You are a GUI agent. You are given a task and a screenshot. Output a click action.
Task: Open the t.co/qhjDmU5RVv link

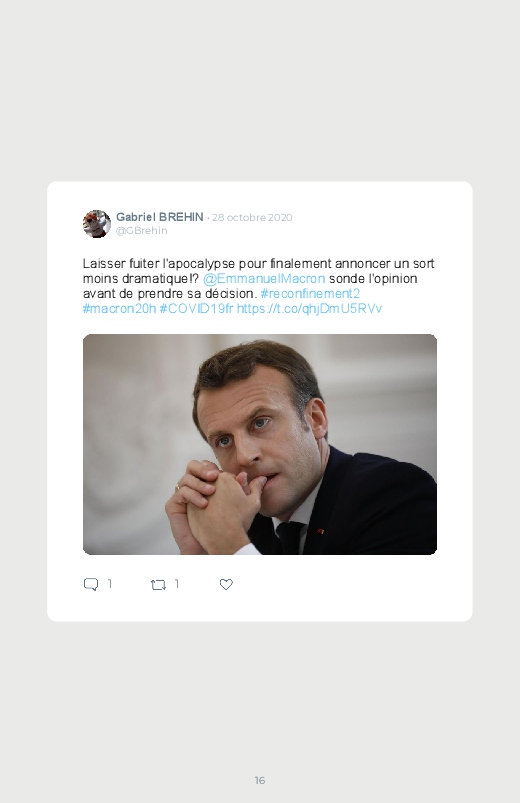pos(309,308)
